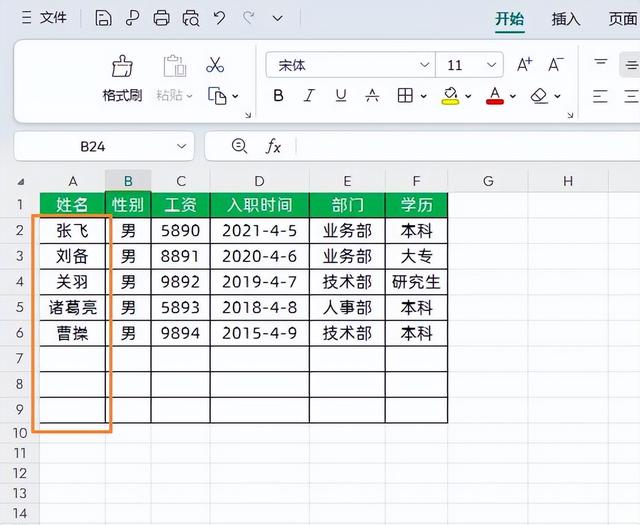Select column G header
Viewport: 640px width, 525px height.
click(x=488, y=181)
